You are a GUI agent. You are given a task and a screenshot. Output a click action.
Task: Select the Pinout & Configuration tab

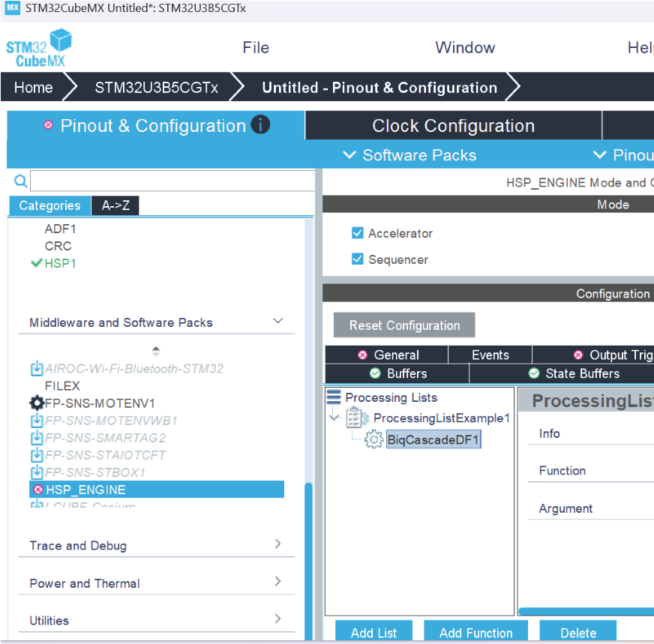coord(155,125)
